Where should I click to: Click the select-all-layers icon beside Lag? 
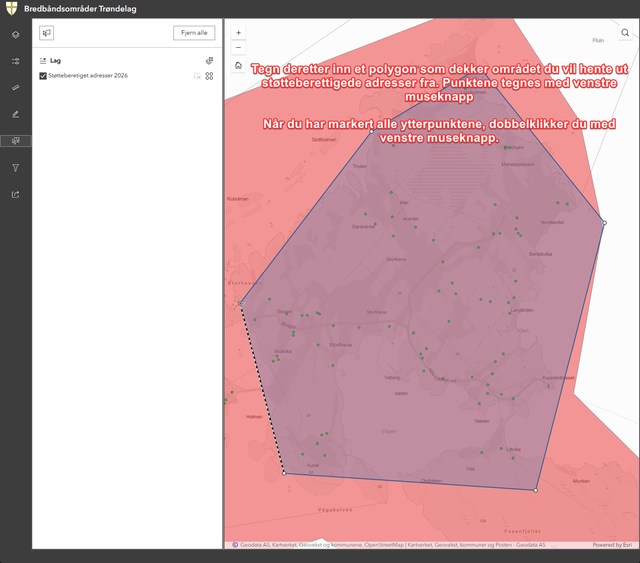(209, 61)
